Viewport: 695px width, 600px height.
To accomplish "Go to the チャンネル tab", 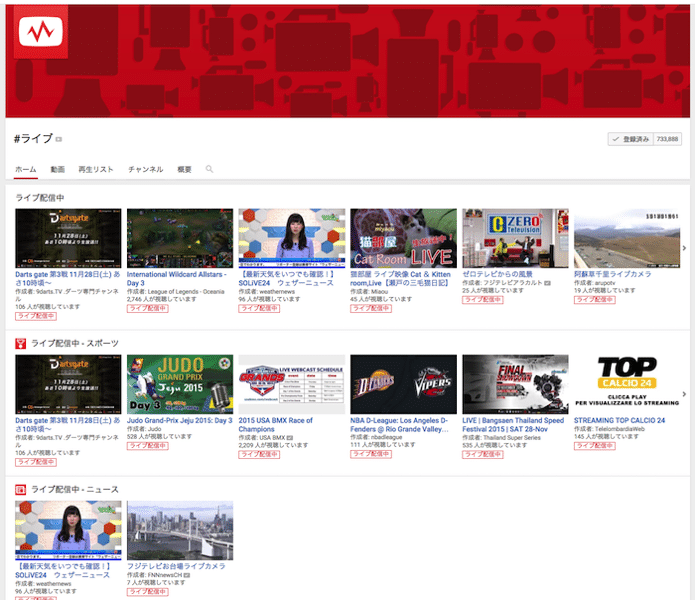I will click(x=145, y=169).
